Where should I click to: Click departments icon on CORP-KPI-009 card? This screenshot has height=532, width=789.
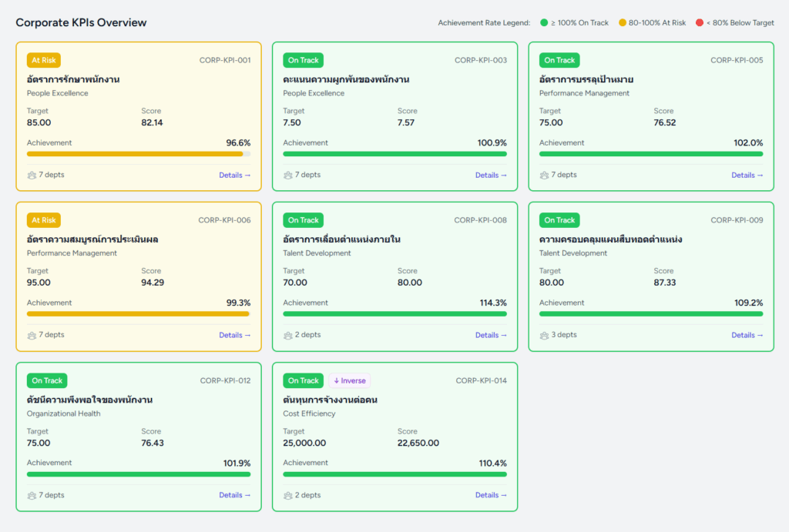click(544, 336)
